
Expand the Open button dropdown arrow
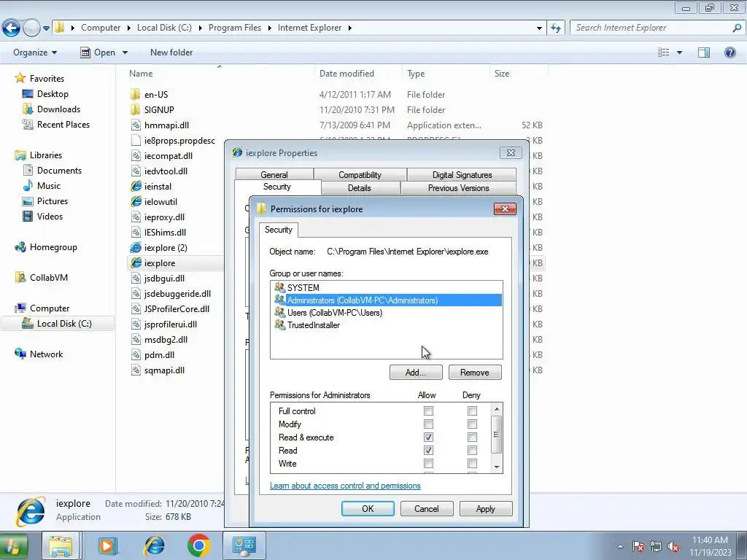point(125,52)
